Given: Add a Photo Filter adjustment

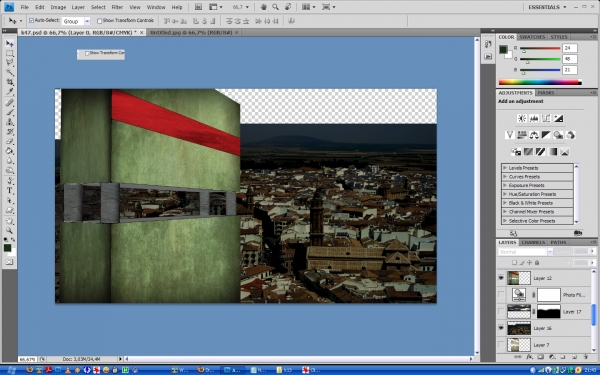Looking at the screenshot, I should [x=558, y=135].
